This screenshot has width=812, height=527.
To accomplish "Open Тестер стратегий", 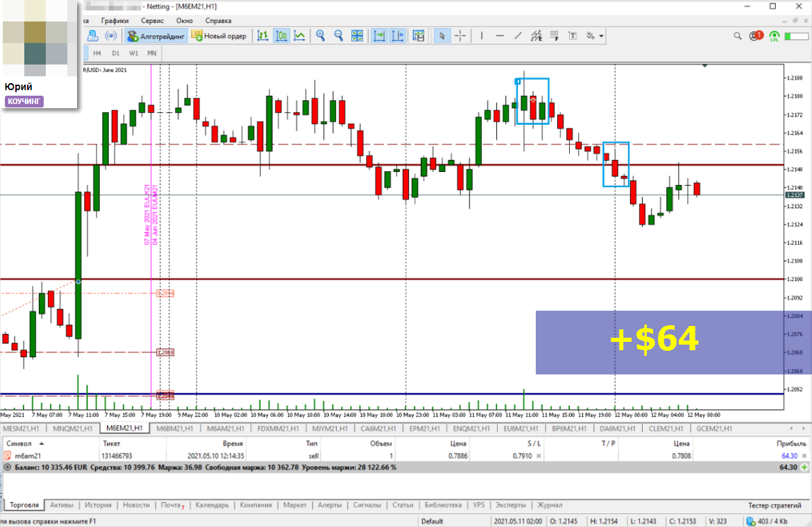I will pyautogui.click(x=775, y=506).
